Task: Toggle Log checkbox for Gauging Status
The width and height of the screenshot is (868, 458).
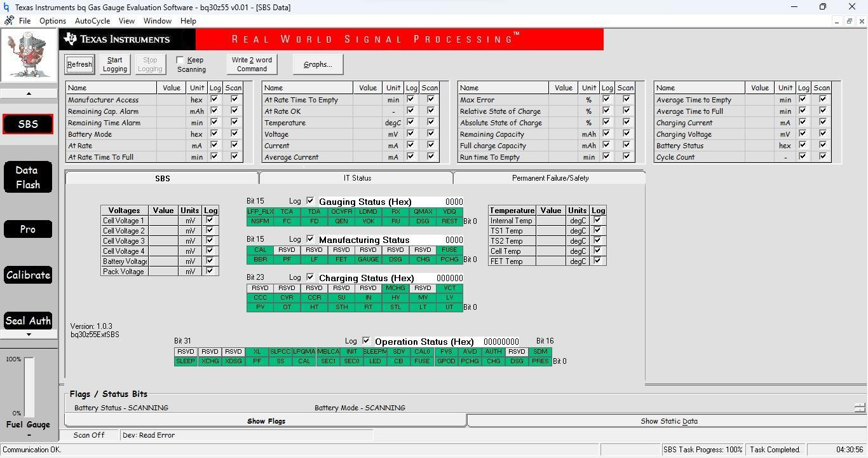Action: 310,201
